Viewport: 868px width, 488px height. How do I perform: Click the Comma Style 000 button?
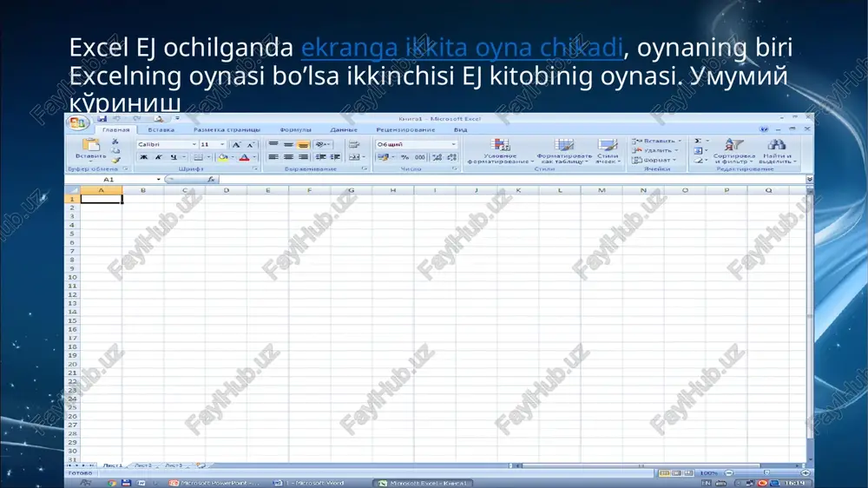(420, 157)
